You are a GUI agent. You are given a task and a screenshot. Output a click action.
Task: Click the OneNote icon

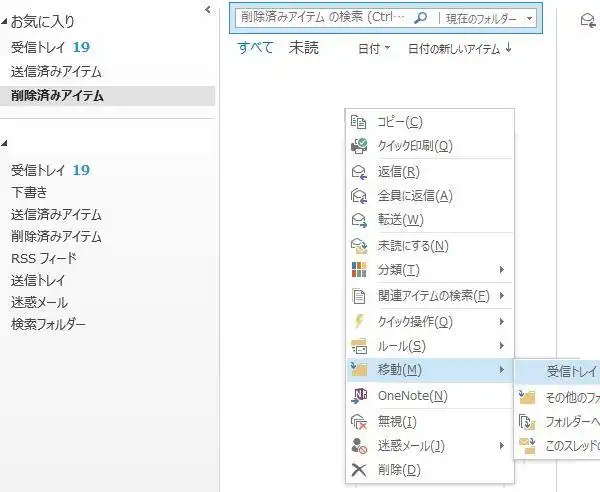(359, 396)
